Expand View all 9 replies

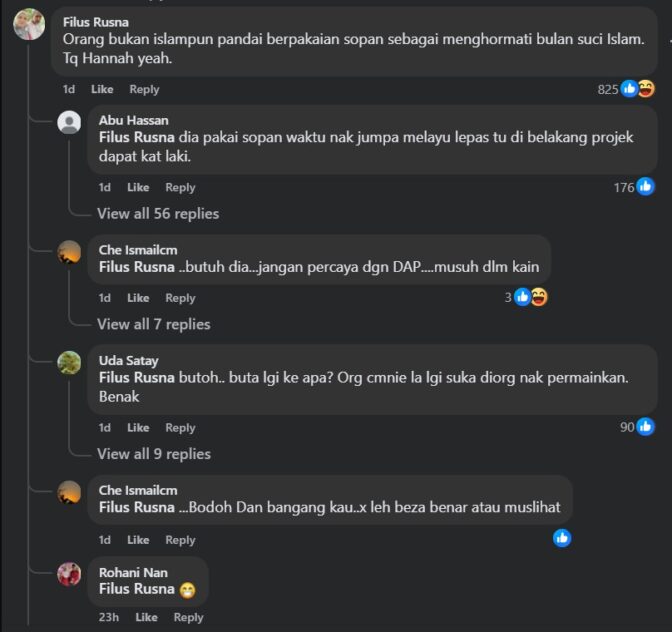pyautogui.click(x=154, y=454)
